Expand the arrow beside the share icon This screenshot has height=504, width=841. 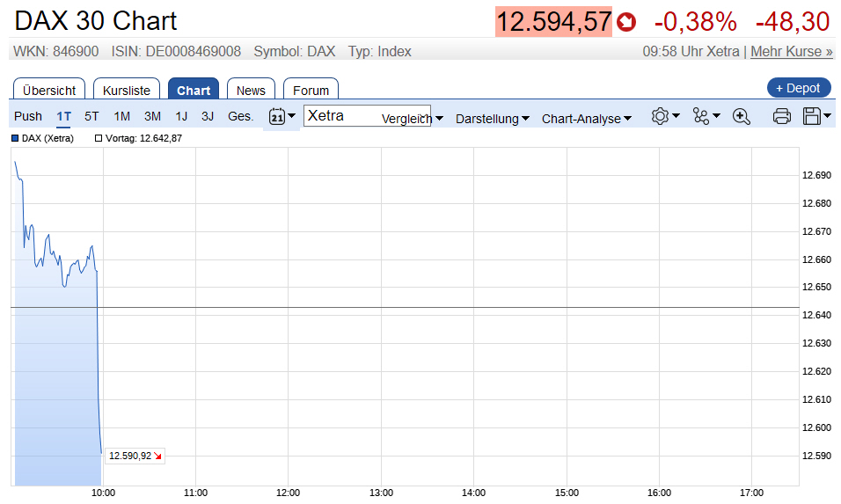coord(716,116)
